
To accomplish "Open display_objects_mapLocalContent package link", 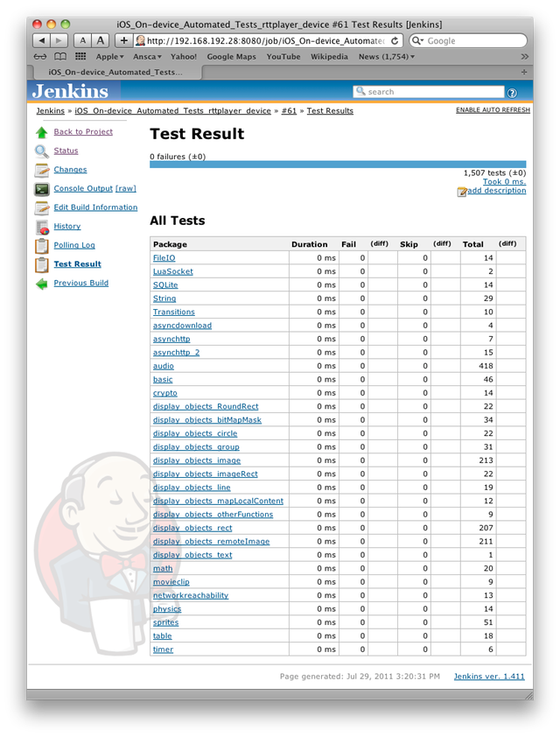I will (219, 501).
